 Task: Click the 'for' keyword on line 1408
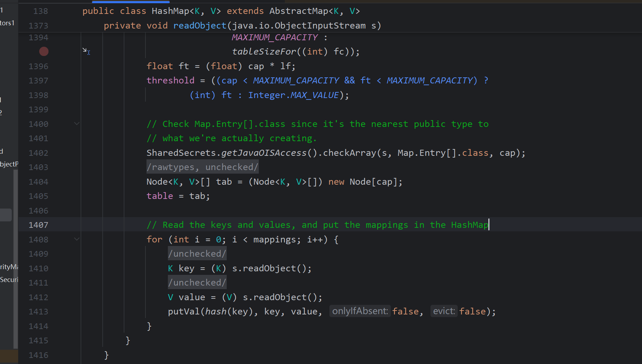[154, 239]
